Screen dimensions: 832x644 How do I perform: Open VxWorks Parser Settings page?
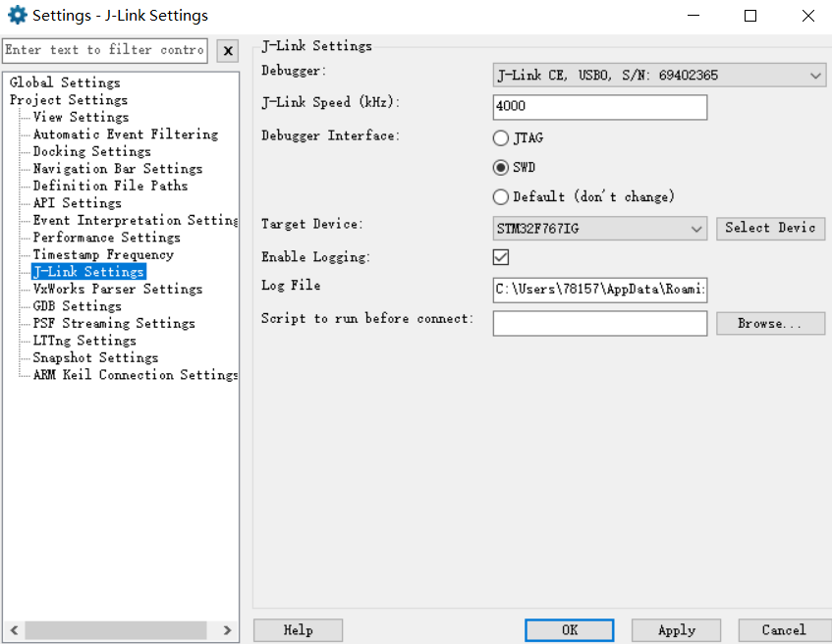pyautogui.click(x=118, y=289)
